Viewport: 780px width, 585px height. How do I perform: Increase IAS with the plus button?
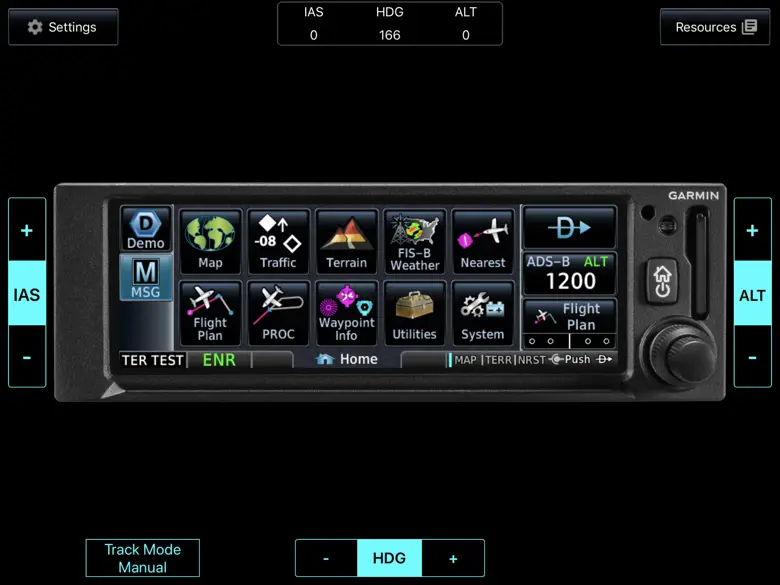point(27,230)
